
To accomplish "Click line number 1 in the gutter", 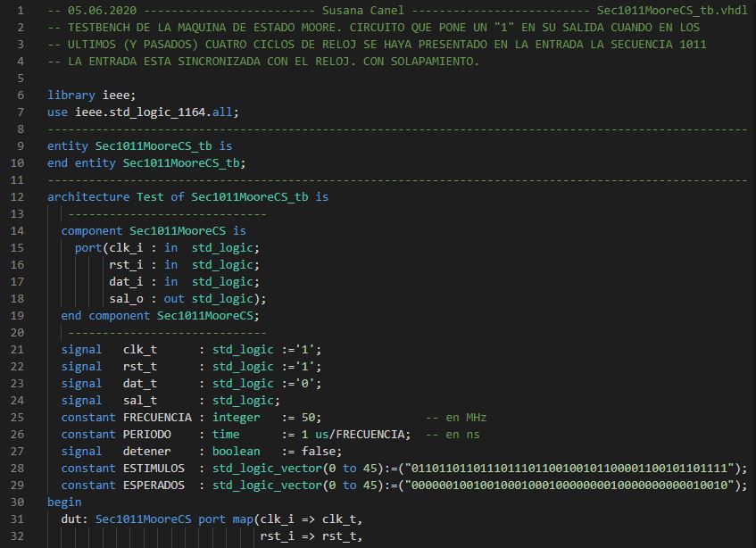I will tap(22, 10).
